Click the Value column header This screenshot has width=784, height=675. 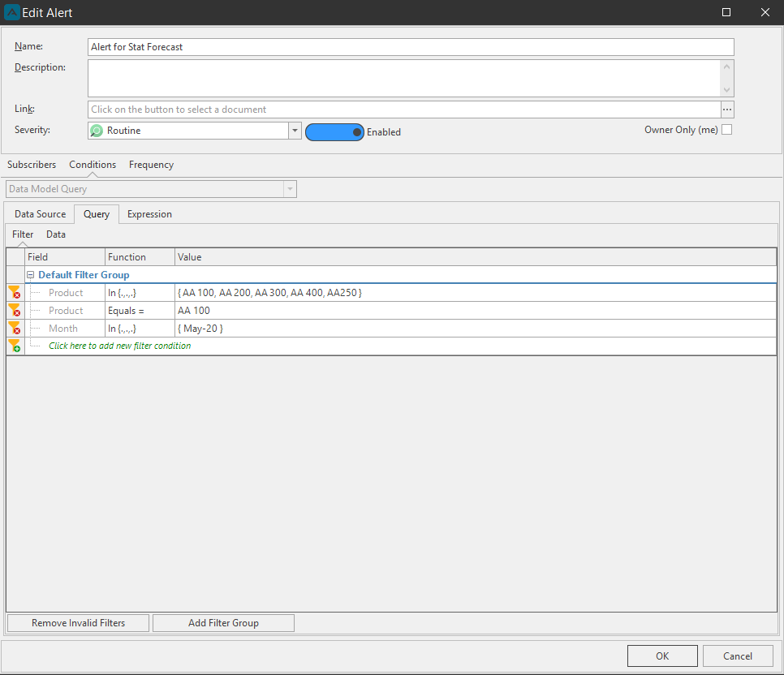coord(476,257)
